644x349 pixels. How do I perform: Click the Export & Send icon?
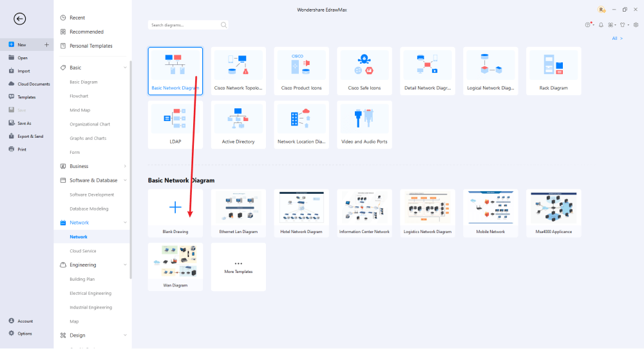click(x=11, y=137)
